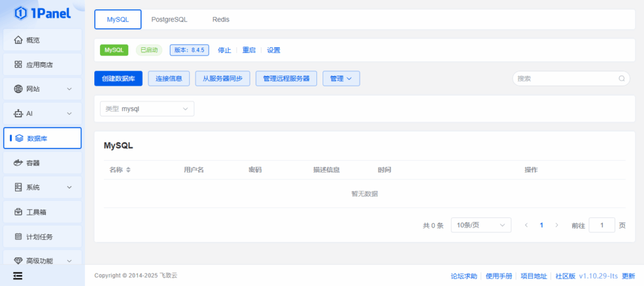644x286 pixels.
Task: Open 工具箱 toolbox icon in sidebar
Action: coord(18,212)
